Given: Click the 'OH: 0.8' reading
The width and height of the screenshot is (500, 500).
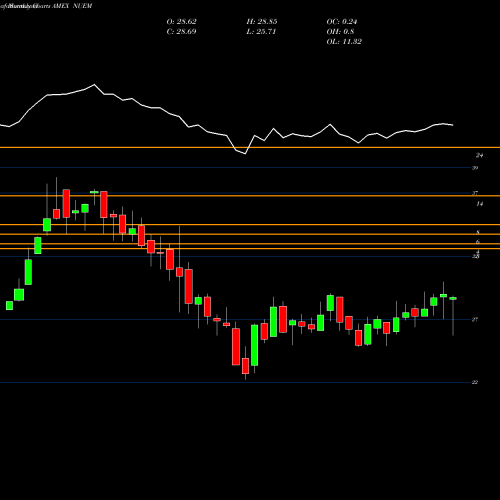Looking at the screenshot, I should 340,32.
